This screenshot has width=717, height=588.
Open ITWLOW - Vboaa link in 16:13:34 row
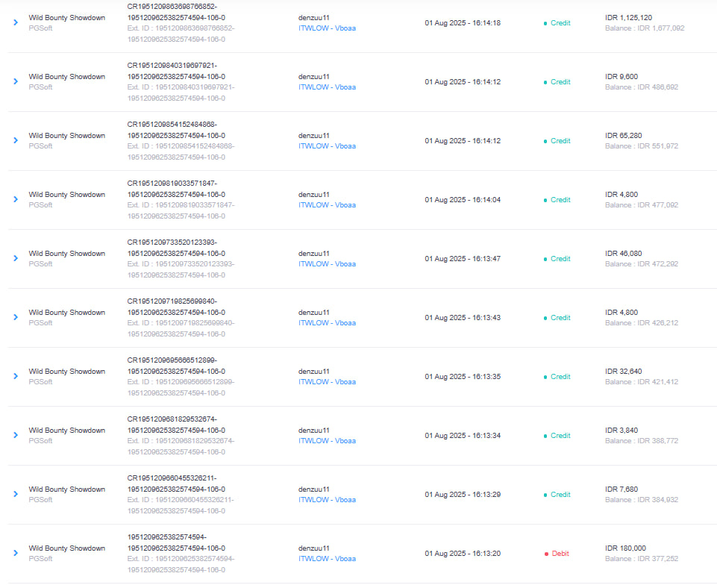pyautogui.click(x=327, y=441)
